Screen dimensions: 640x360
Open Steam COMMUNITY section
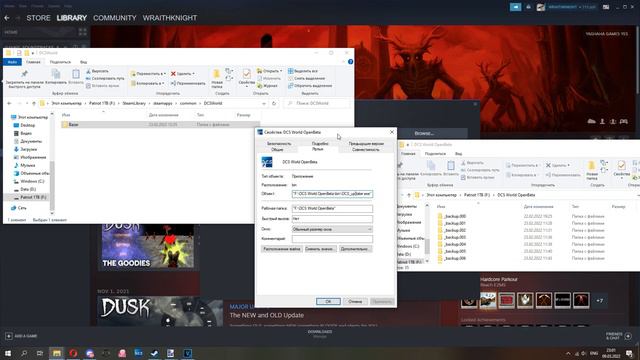pyautogui.click(x=115, y=18)
